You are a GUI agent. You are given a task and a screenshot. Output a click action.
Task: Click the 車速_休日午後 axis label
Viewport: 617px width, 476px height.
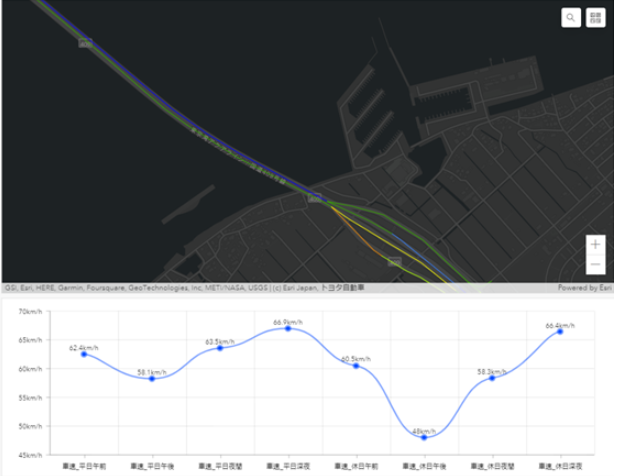(x=424, y=465)
